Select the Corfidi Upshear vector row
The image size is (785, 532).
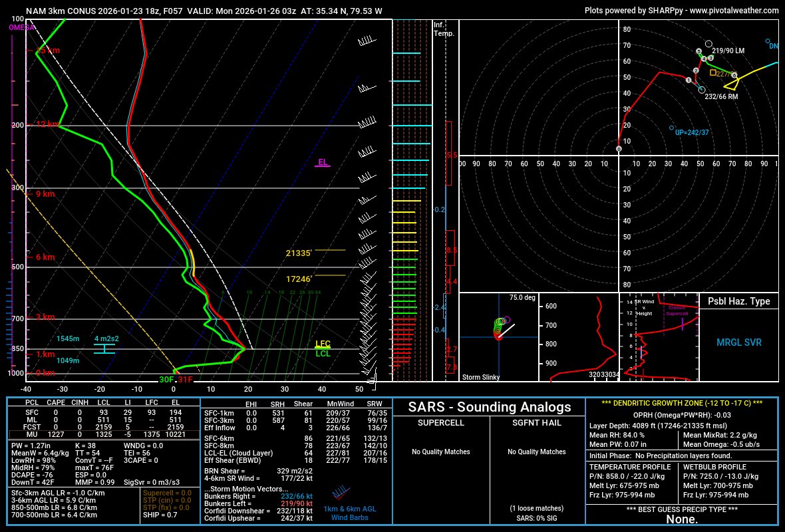tap(258, 519)
